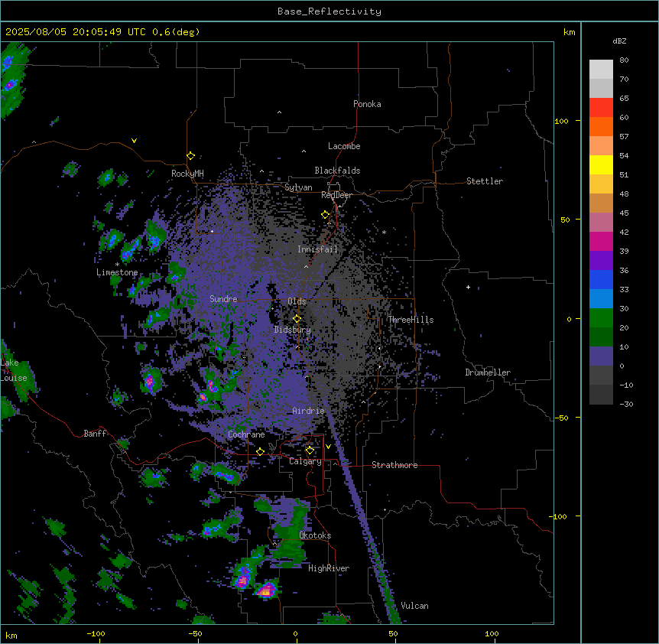Click the 42 dBZ magenta legend swatch

click(x=601, y=241)
